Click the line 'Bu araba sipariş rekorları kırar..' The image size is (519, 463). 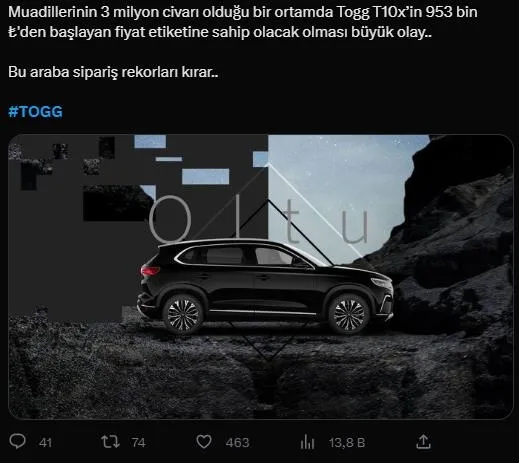[113, 72]
